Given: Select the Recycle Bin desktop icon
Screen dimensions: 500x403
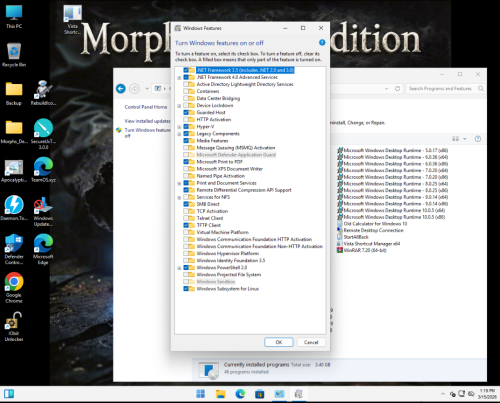Looking at the screenshot, I should click(x=14, y=54).
